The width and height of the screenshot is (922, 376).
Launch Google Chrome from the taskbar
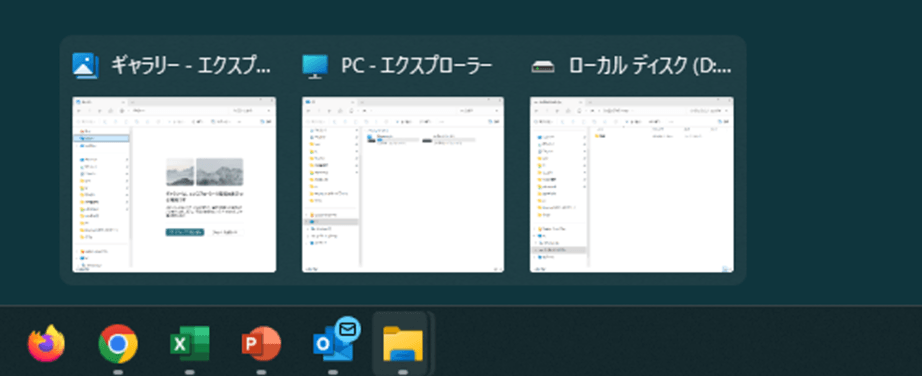(118, 344)
